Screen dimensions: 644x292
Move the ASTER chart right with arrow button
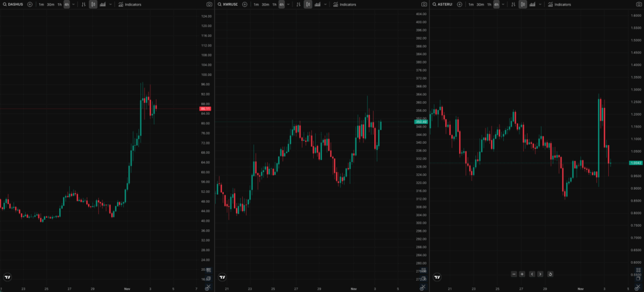tap(540, 274)
